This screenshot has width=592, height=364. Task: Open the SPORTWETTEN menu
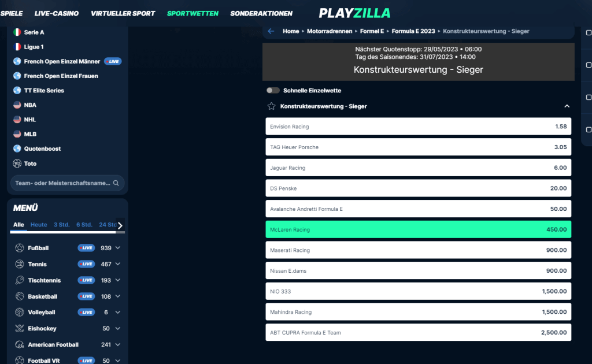pos(193,13)
